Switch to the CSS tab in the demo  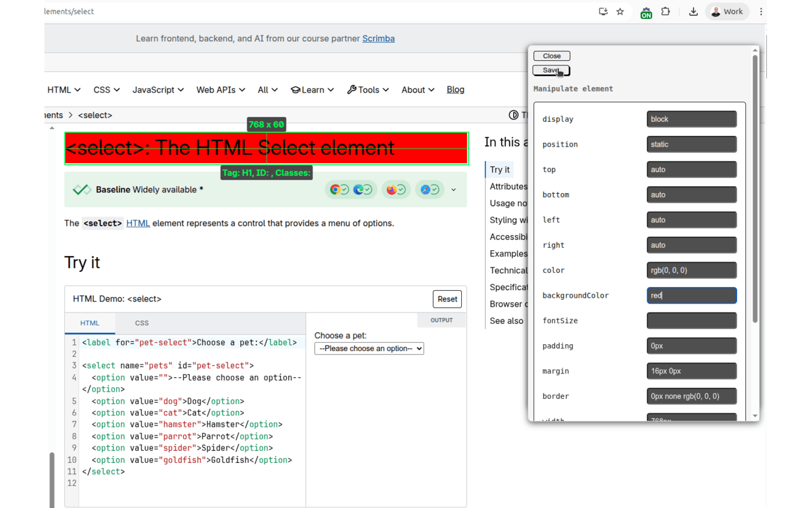pyautogui.click(x=141, y=323)
